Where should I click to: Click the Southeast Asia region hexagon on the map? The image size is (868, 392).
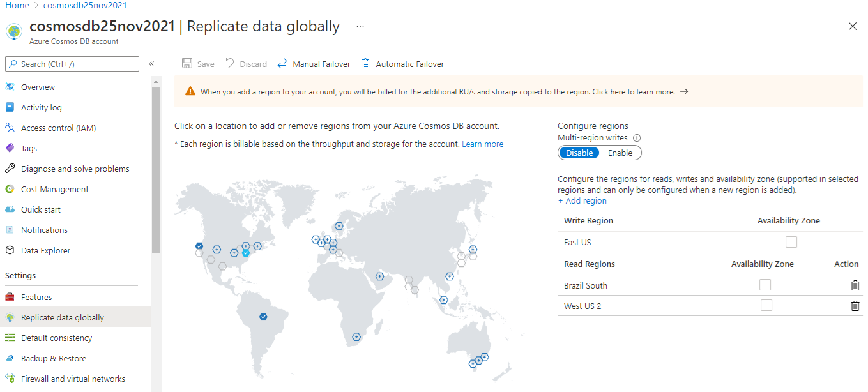(x=444, y=299)
